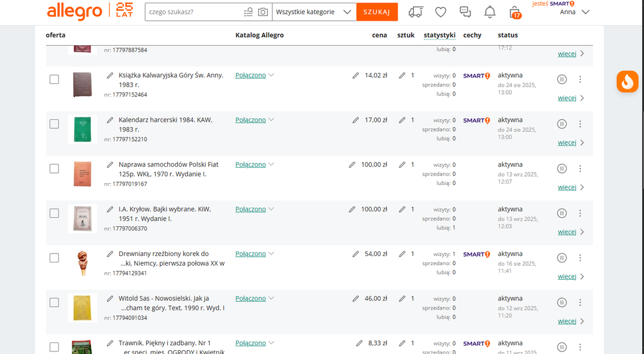Open Połączono link for Drewniany korek
Screen dimensions: 644x354
250,254
